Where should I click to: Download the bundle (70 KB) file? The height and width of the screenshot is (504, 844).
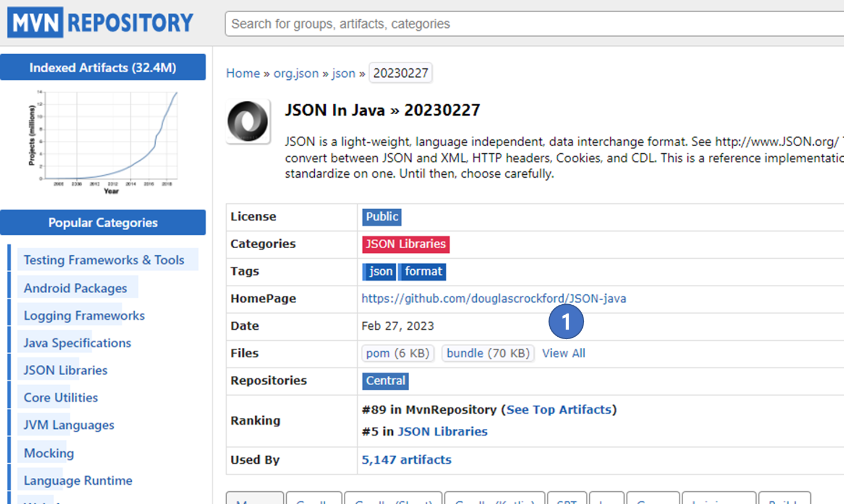pyautogui.click(x=488, y=354)
